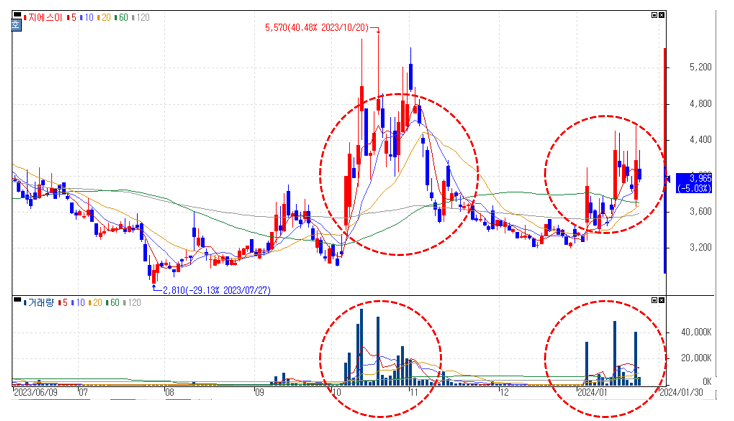The height and width of the screenshot is (421, 734).
Task: Toggle the 5-day price moving average legend
Action: click(71, 18)
